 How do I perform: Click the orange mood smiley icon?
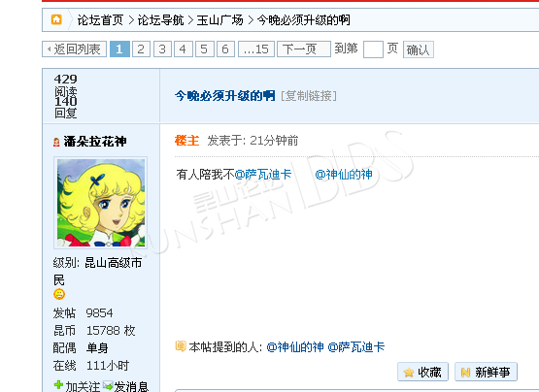pos(59,294)
